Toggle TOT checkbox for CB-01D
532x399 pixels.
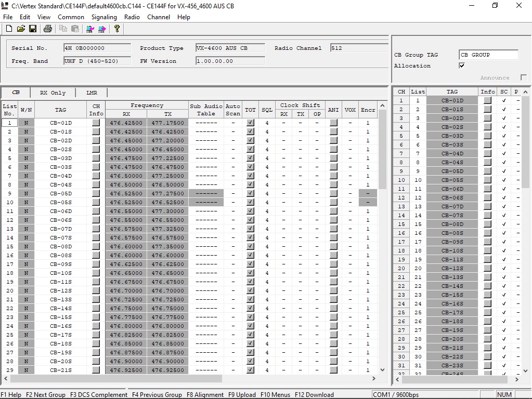pos(250,123)
